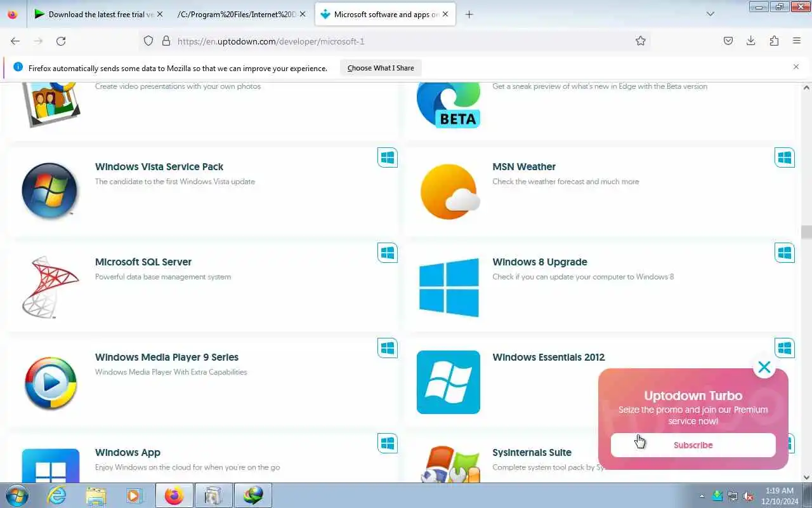Save page to Pocket
Image resolution: width=812 pixels, height=508 pixels.
(728, 41)
